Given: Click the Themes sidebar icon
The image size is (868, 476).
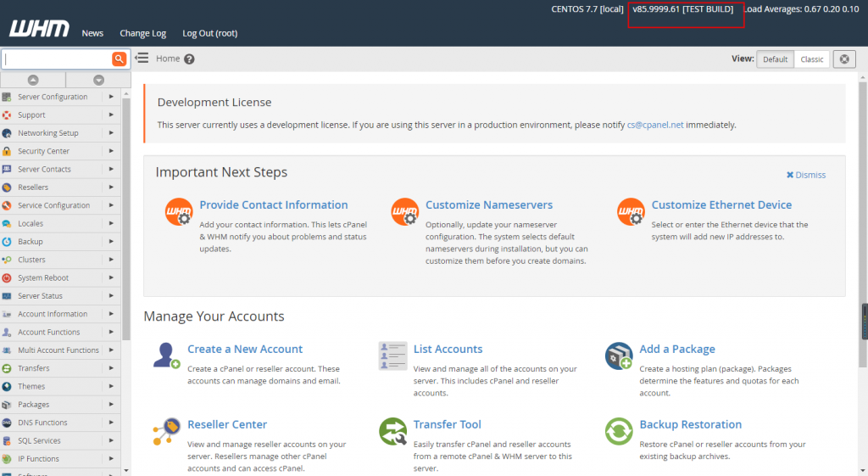Looking at the screenshot, I should point(7,386).
